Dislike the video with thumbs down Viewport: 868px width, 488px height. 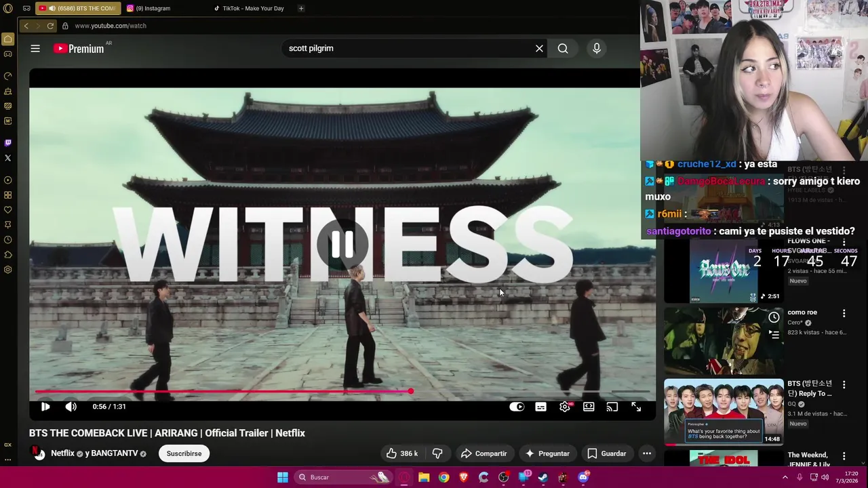pyautogui.click(x=437, y=453)
